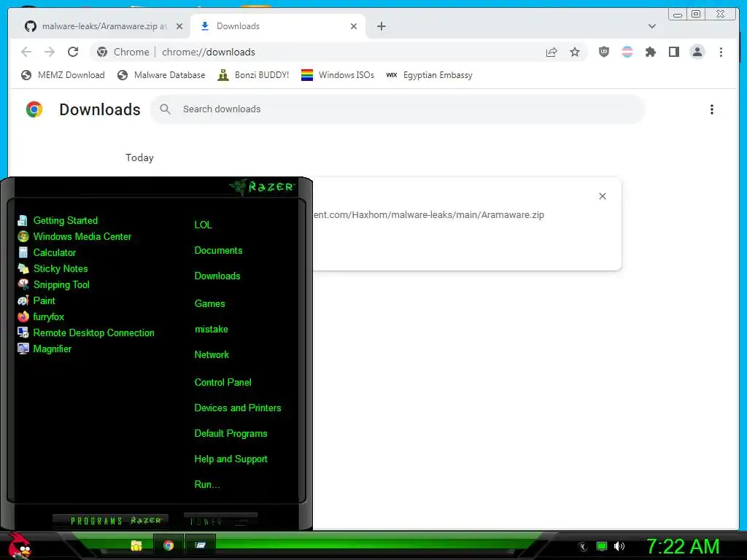Viewport: 747px width, 560px height.
Task: Open the Bonzi BUDDY! bookmark
Action: [x=253, y=75]
